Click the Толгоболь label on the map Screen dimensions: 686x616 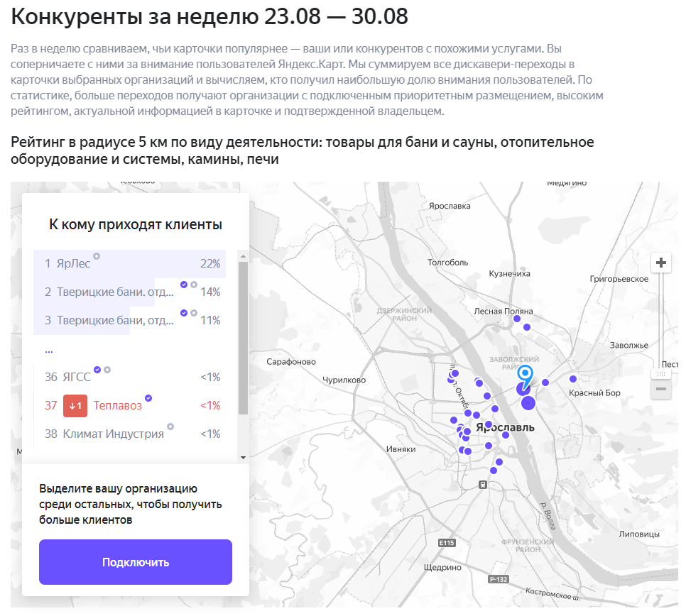pos(448,263)
